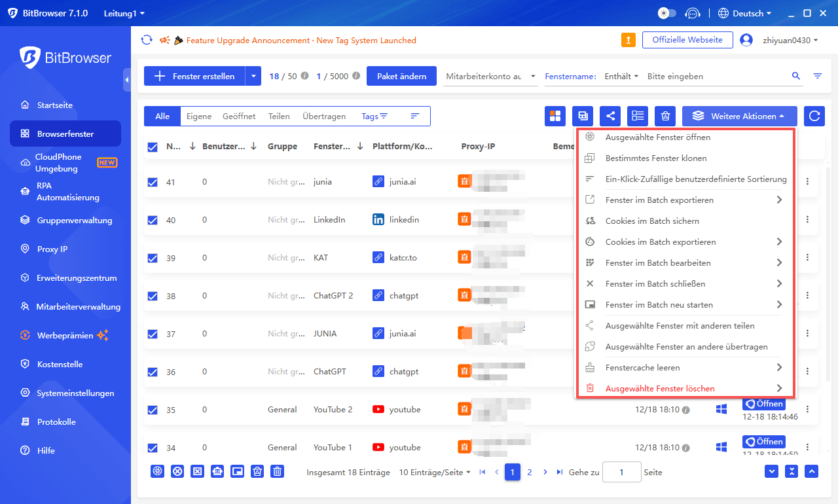Screen dimensions: 838x504
Task: Click the Paket ändern button
Action: [402, 76]
